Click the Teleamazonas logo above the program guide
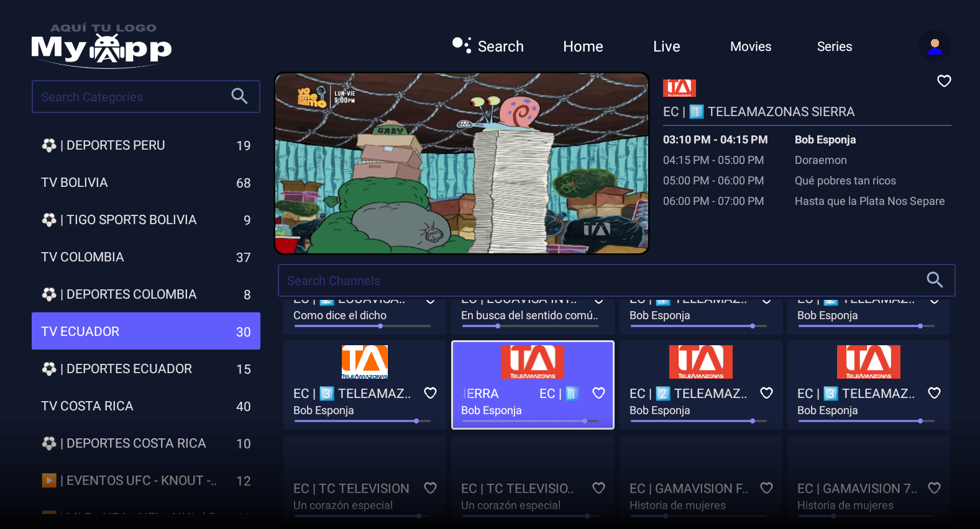 tap(679, 88)
